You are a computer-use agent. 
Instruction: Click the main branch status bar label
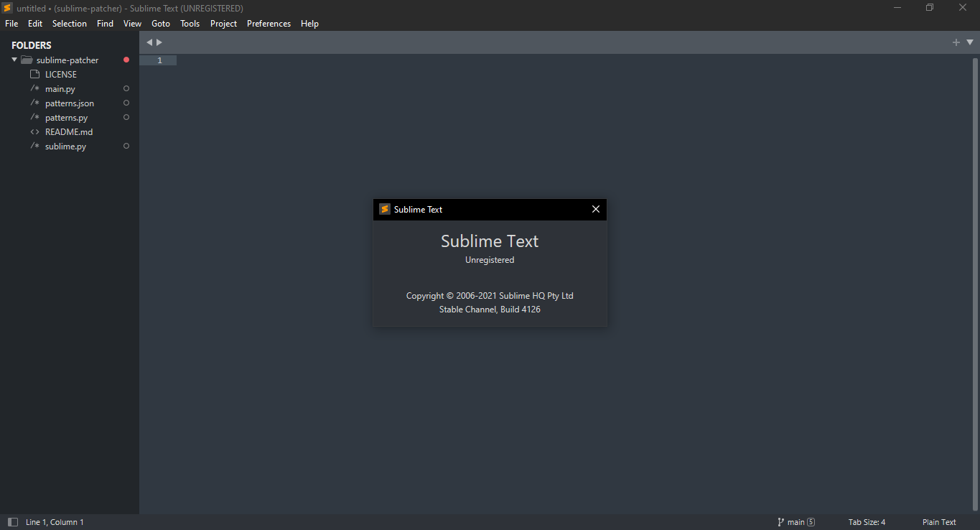(795, 522)
